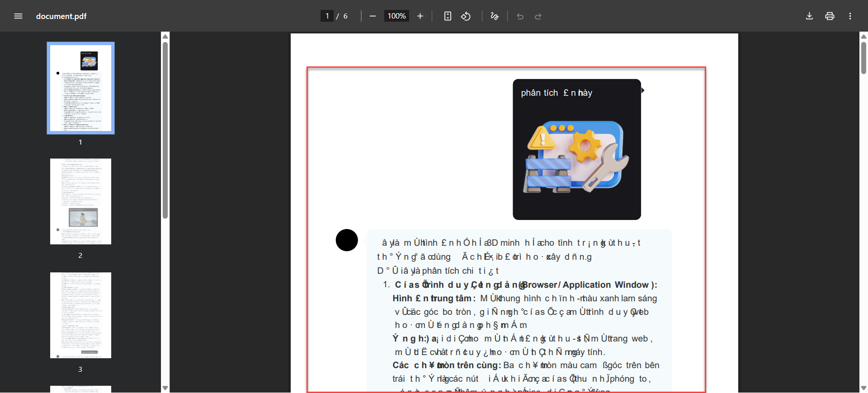Image resolution: width=868 pixels, height=393 pixels.
Task: Click the black circle avatar in document
Action: (x=347, y=240)
